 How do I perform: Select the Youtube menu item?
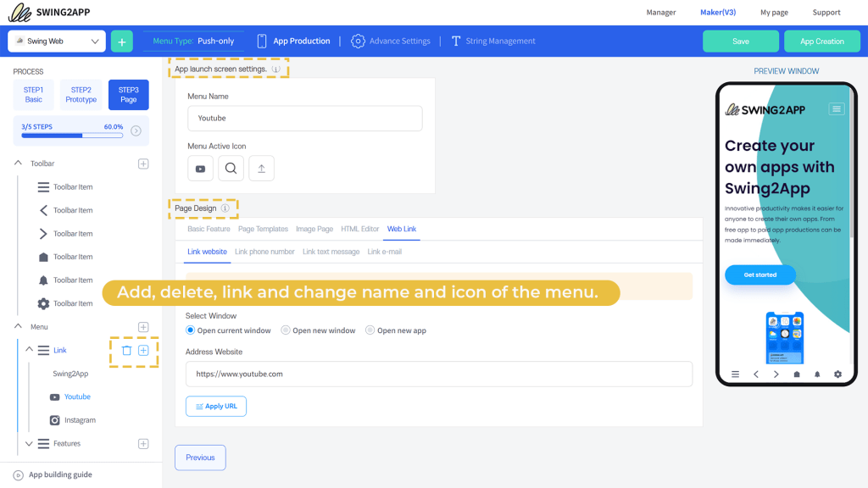tap(70, 396)
